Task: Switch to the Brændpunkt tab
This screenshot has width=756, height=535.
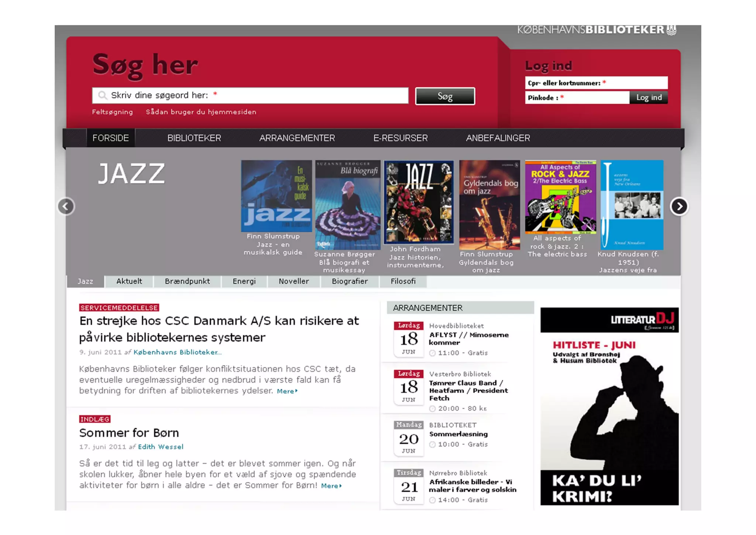Action: (x=187, y=282)
